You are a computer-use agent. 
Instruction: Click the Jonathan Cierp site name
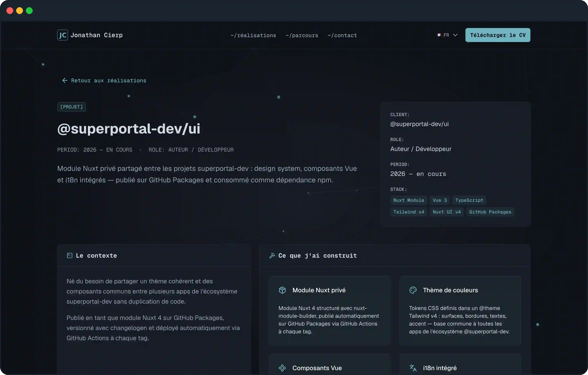pyautogui.click(x=97, y=35)
